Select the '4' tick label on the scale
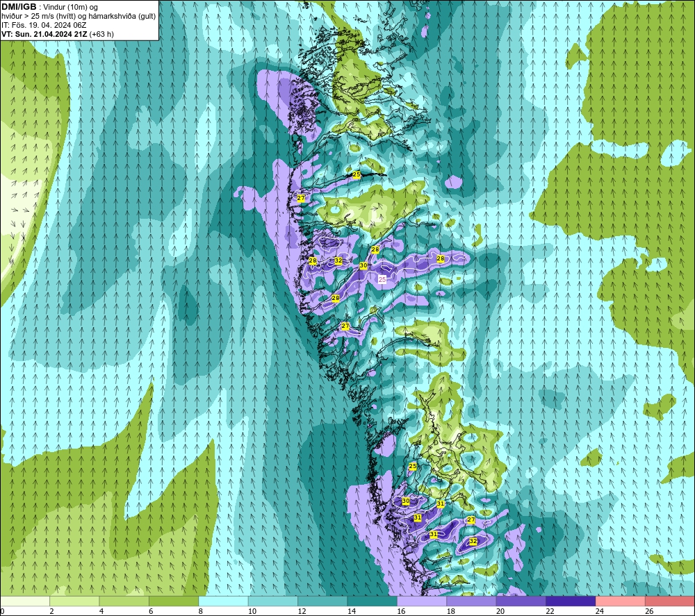This screenshot has width=695, height=616. [101, 611]
